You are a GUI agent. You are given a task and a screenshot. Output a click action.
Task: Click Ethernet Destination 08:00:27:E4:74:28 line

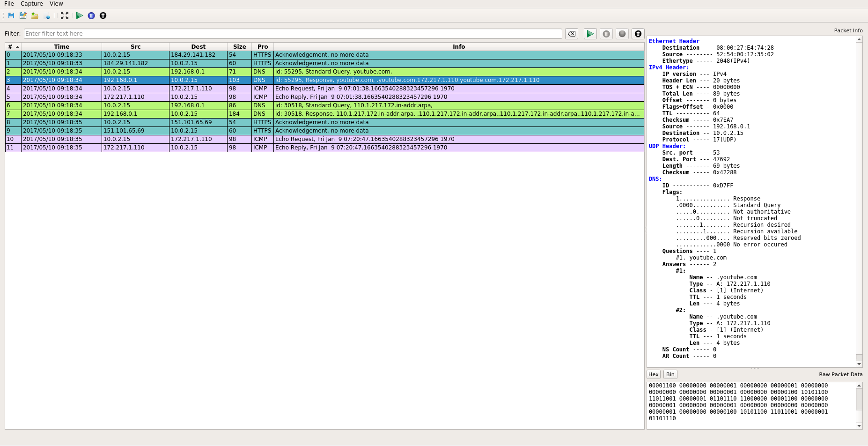(718, 48)
